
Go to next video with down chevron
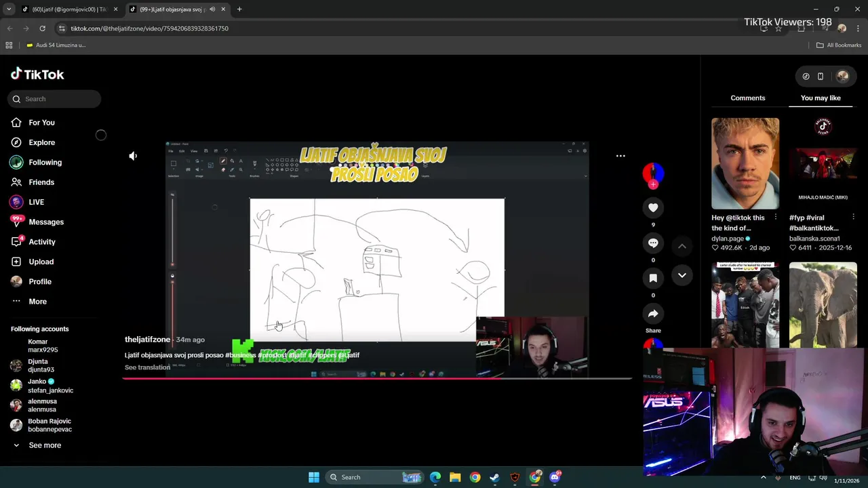[682, 275]
